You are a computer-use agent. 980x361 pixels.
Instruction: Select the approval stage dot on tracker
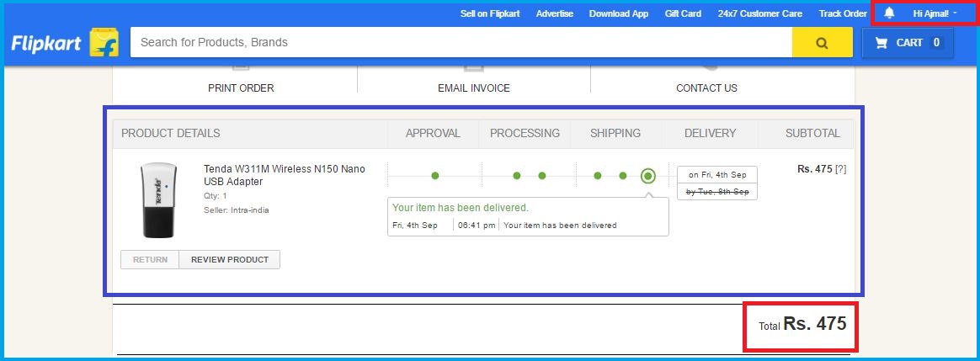[x=435, y=176]
